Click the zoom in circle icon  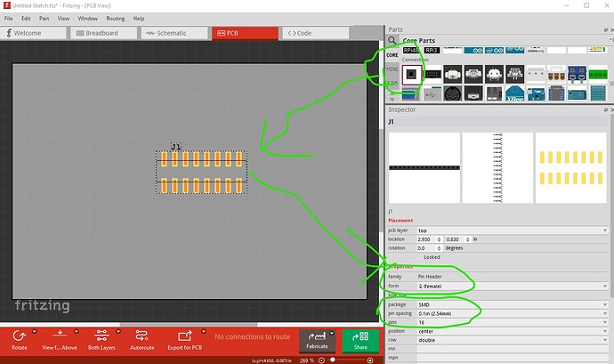pyautogui.click(x=369, y=360)
